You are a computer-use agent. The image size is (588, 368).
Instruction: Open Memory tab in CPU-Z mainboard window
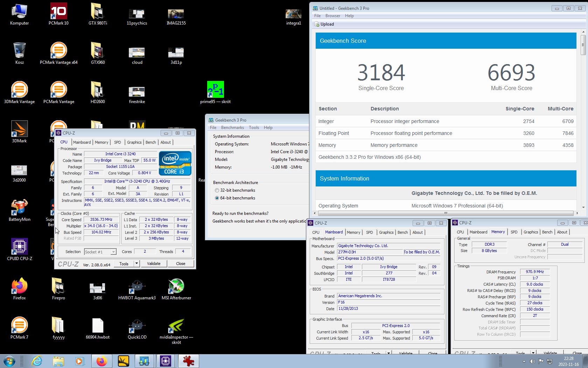pyautogui.click(x=353, y=232)
